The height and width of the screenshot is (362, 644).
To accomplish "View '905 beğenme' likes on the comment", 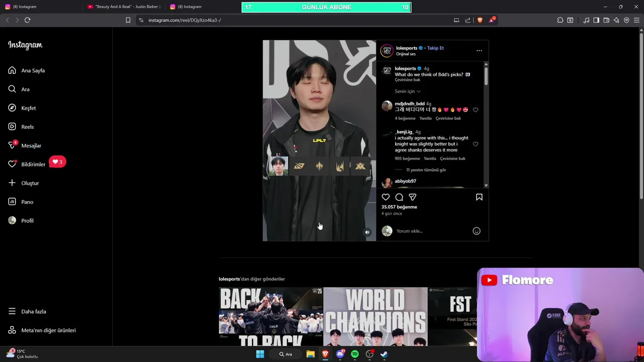I will point(407,158).
